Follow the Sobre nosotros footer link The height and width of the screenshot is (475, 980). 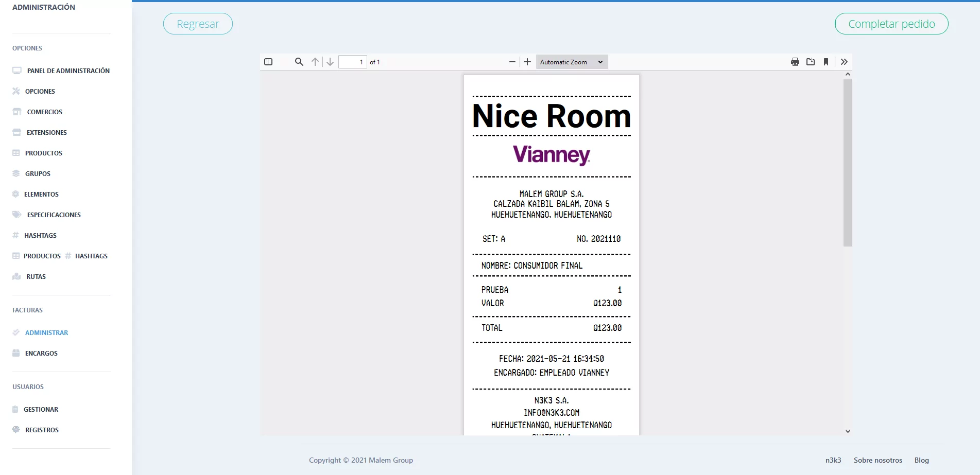pyautogui.click(x=878, y=460)
